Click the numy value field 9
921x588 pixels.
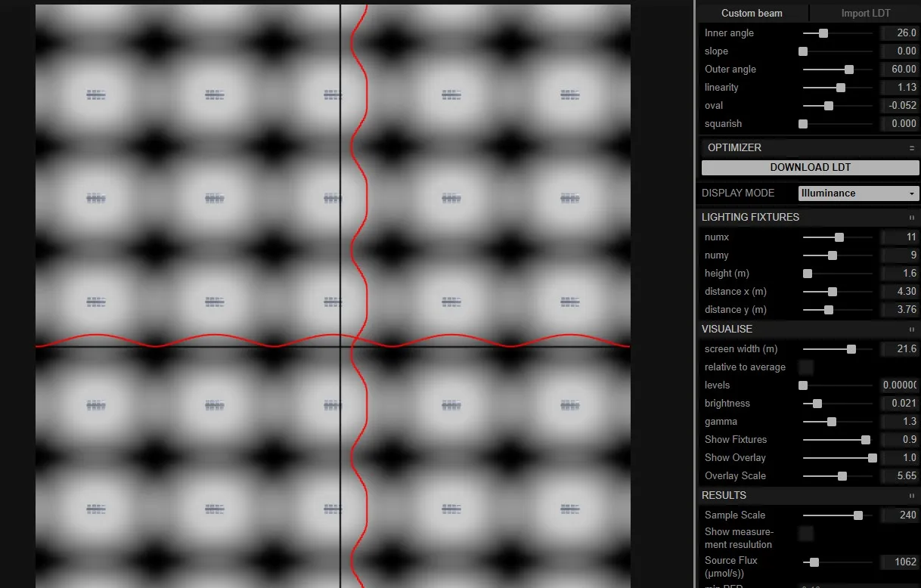pyautogui.click(x=900, y=255)
